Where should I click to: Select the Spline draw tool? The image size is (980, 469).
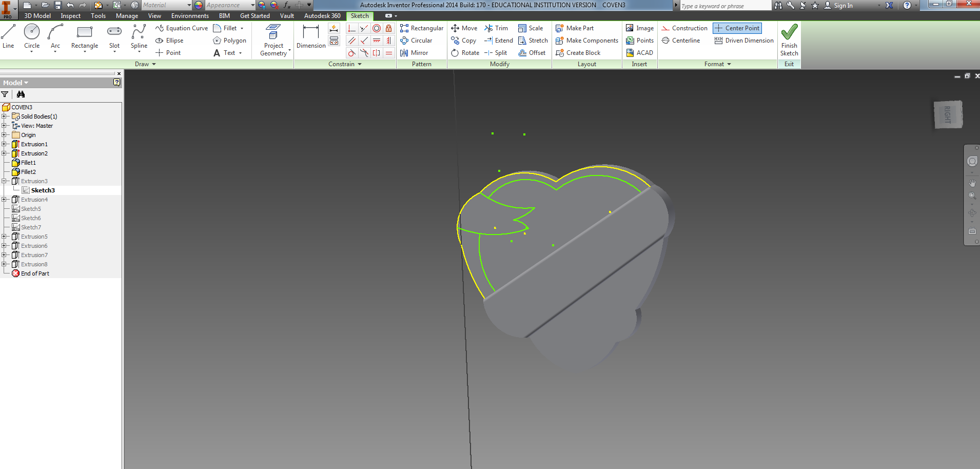(x=139, y=37)
